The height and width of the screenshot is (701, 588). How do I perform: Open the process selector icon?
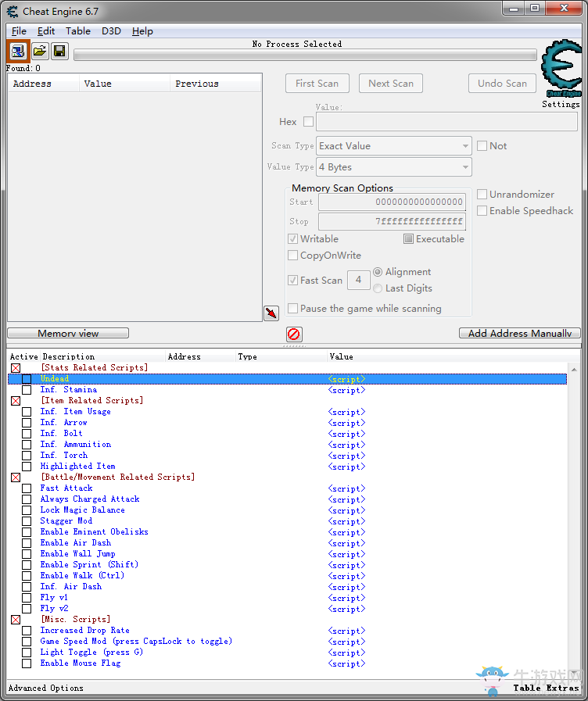point(18,51)
